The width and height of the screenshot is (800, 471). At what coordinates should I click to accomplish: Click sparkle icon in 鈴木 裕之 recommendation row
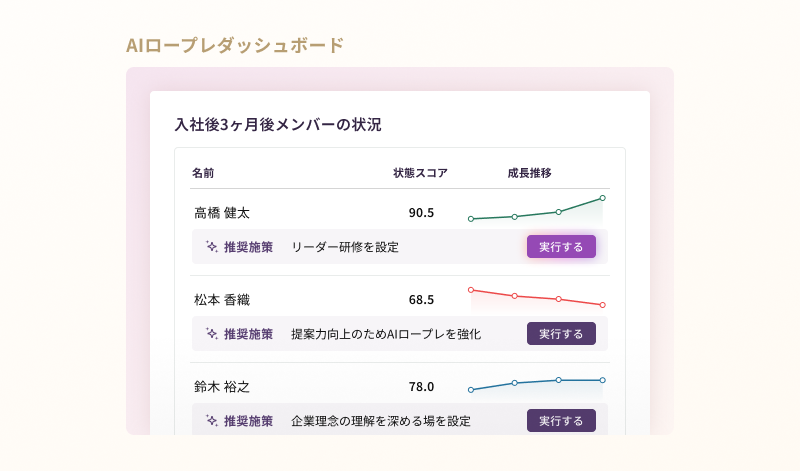point(212,420)
